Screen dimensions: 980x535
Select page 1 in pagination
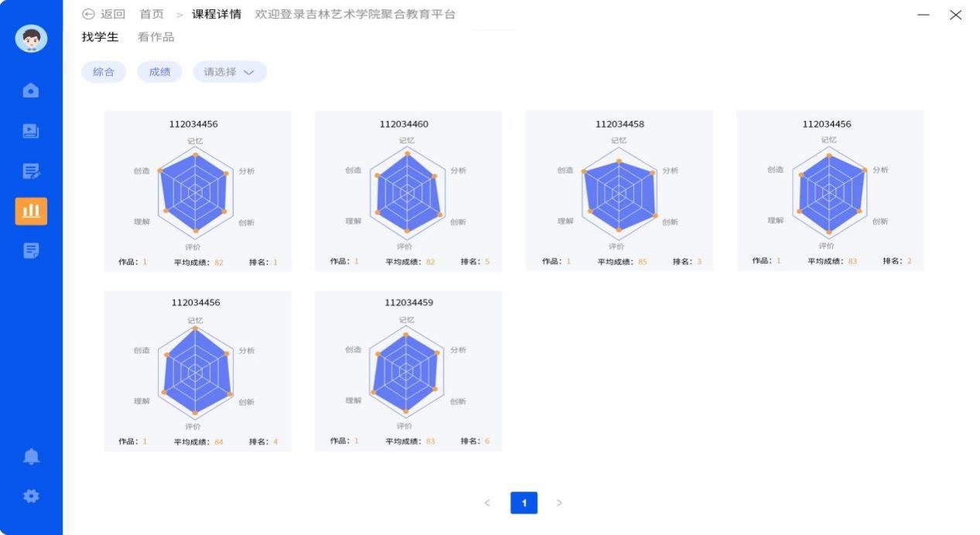(x=524, y=503)
